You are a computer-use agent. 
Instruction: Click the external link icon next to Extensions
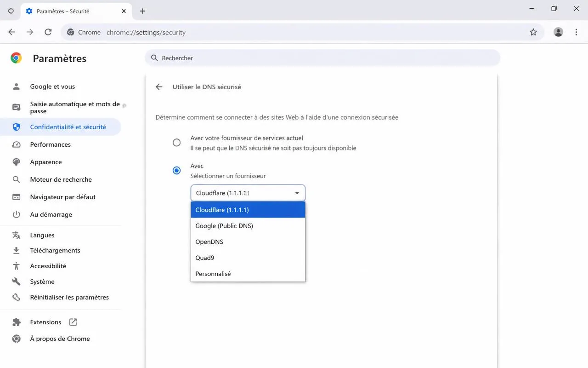pyautogui.click(x=73, y=322)
